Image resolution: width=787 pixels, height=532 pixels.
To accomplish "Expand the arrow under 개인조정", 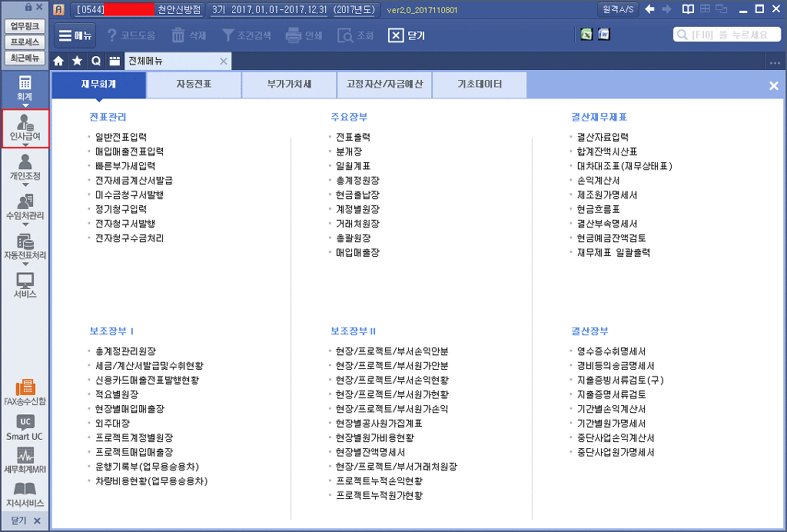I will click(25, 186).
